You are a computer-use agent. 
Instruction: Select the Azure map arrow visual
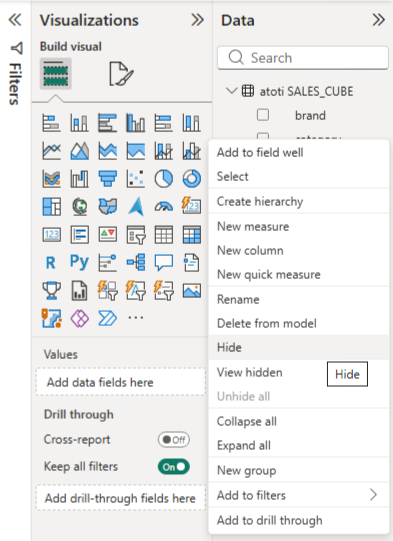[136, 207]
